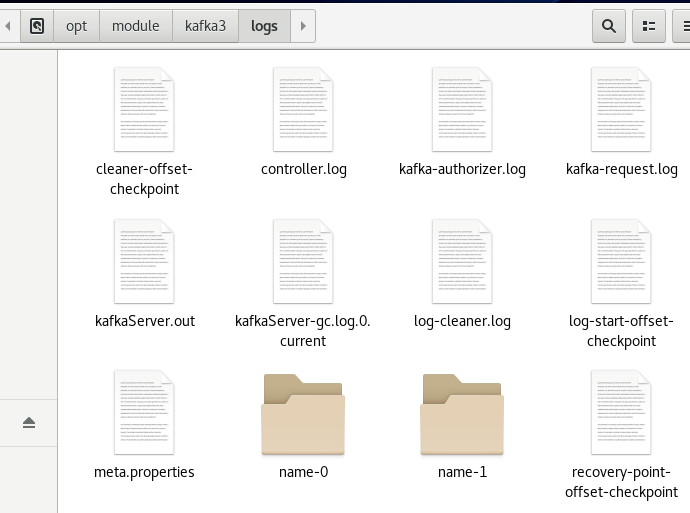This screenshot has width=690, height=513.
Task: Click the meta.properties name label
Action: (x=144, y=473)
